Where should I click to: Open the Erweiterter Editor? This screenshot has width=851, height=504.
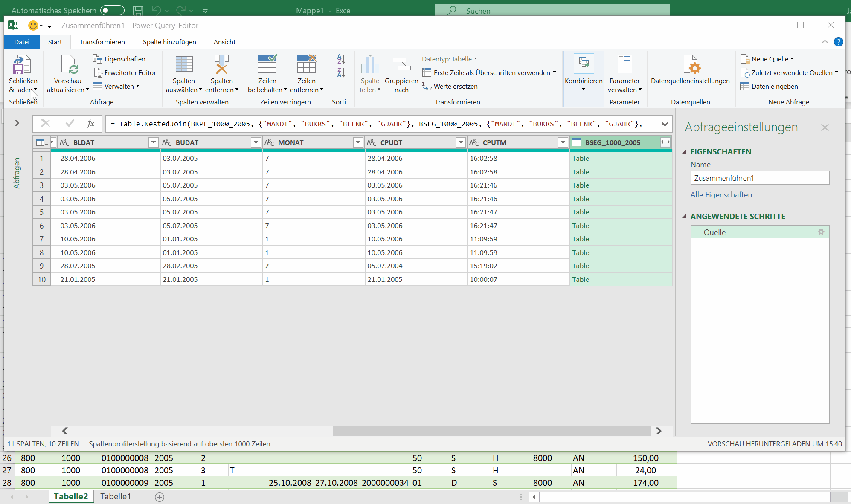(x=125, y=72)
